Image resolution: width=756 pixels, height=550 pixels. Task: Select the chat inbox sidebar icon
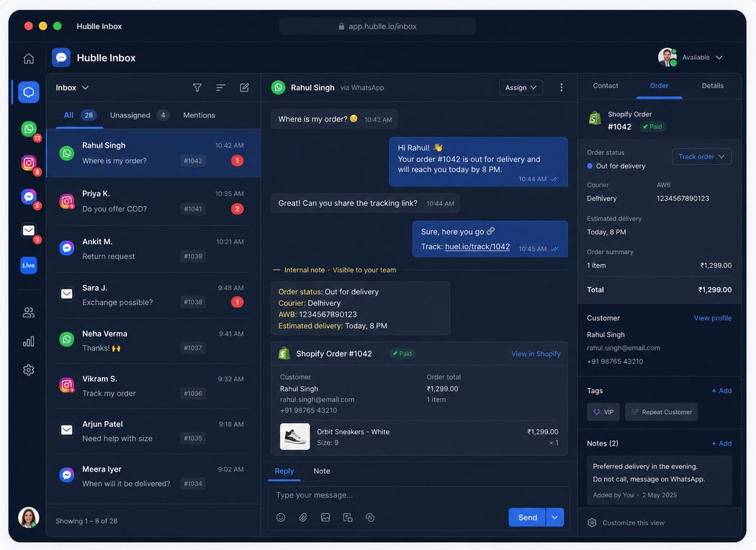click(x=29, y=91)
